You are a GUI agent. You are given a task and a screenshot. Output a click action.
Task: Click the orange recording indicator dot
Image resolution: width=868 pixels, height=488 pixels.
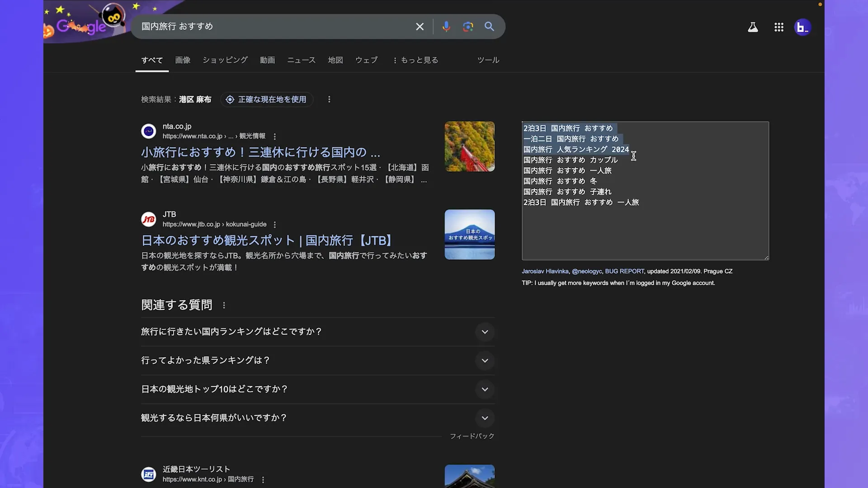tap(820, 5)
